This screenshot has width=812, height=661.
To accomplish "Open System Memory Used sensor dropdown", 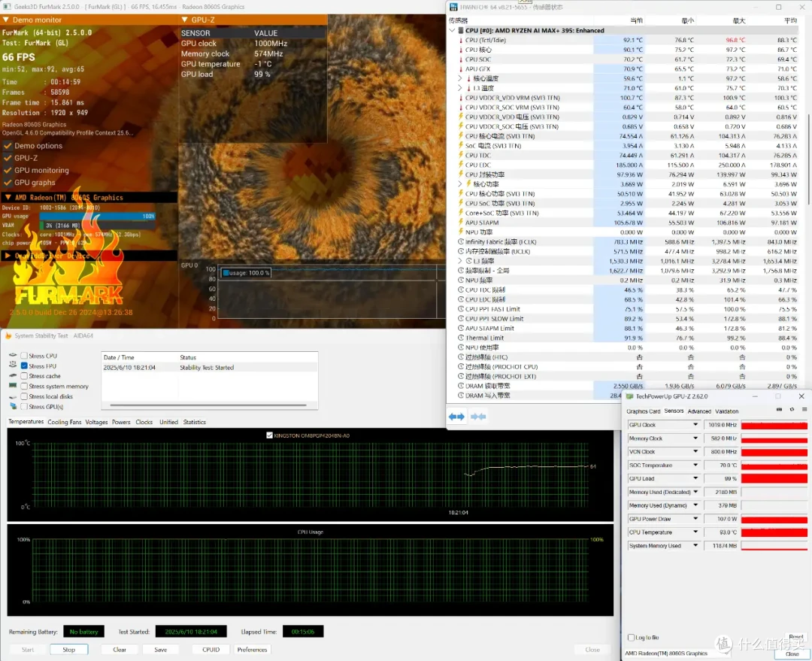I will pyautogui.click(x=695, y=545).
